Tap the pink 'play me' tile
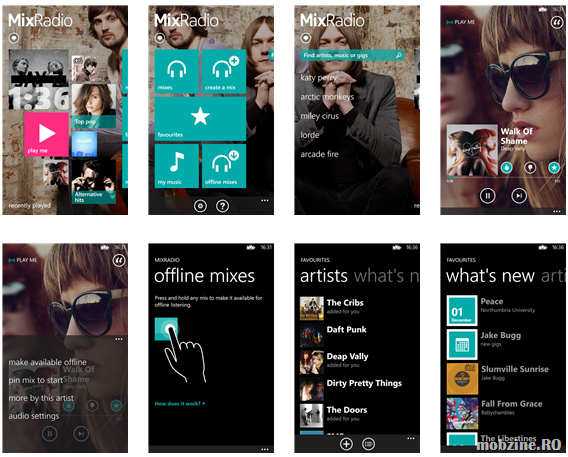The height and width of the screenshot is (457, 568). [x=46, y=134]
